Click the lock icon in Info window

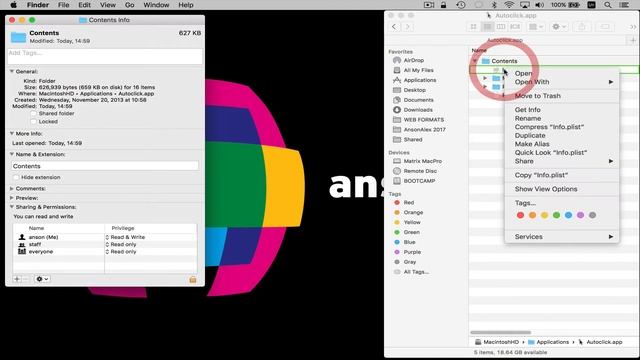pyautogui.click(x=193, y=280)
